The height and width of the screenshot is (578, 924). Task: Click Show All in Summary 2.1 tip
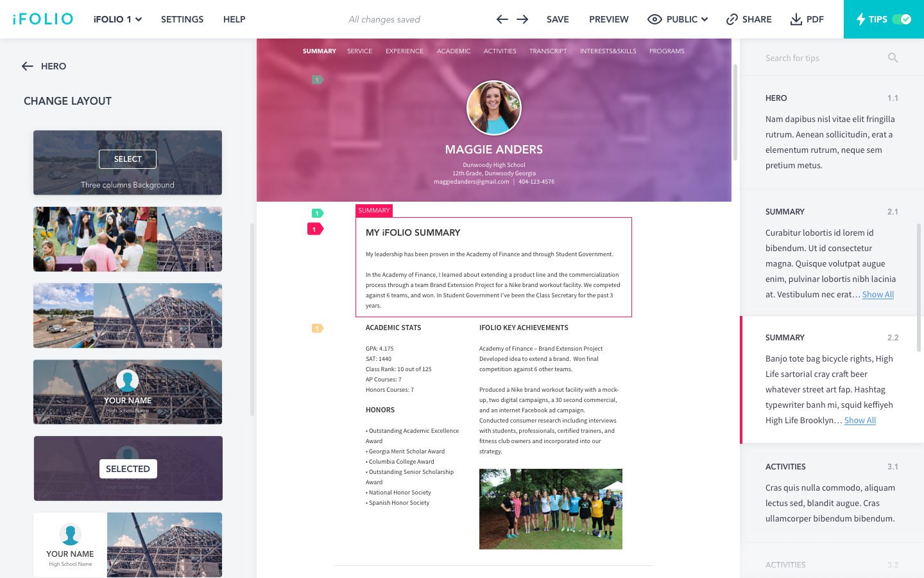pos(878,295)
